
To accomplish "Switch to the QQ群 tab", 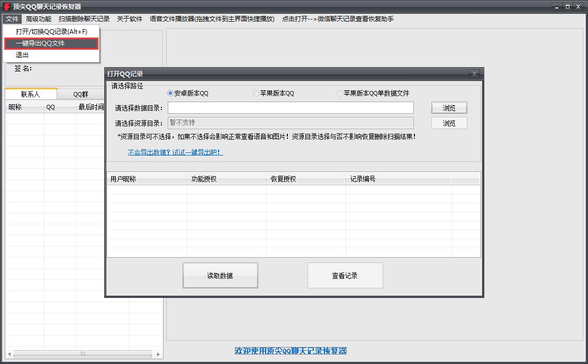I will pyautogui.click(x=80, y=94).
